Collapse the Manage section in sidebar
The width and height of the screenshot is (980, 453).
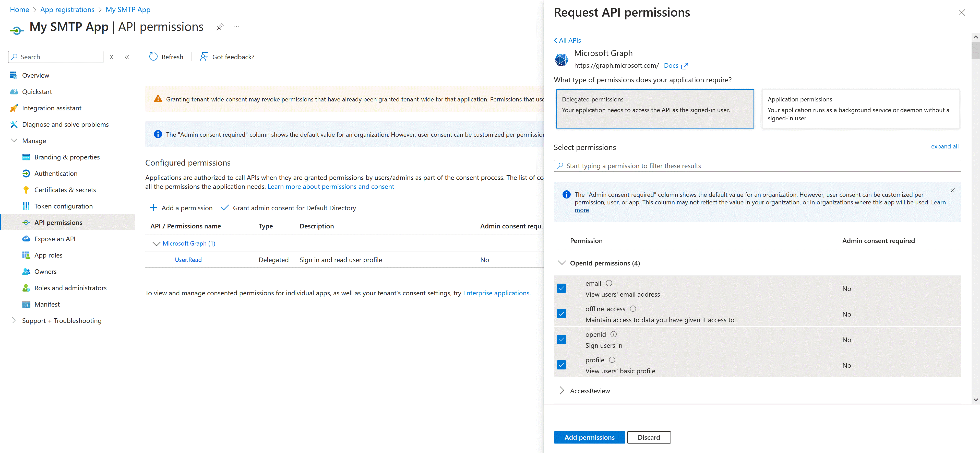pyautogui.click(x=14, y=141)
